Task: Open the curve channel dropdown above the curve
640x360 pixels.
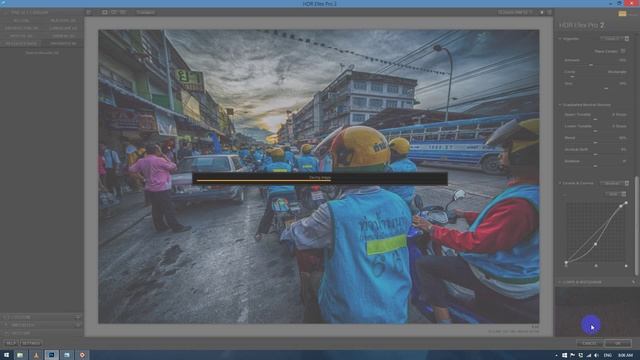Action: pos(616,194)
